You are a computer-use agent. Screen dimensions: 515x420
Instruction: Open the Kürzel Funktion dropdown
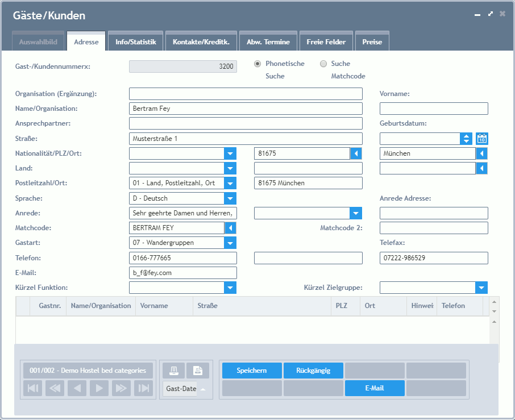pos(230,288)
